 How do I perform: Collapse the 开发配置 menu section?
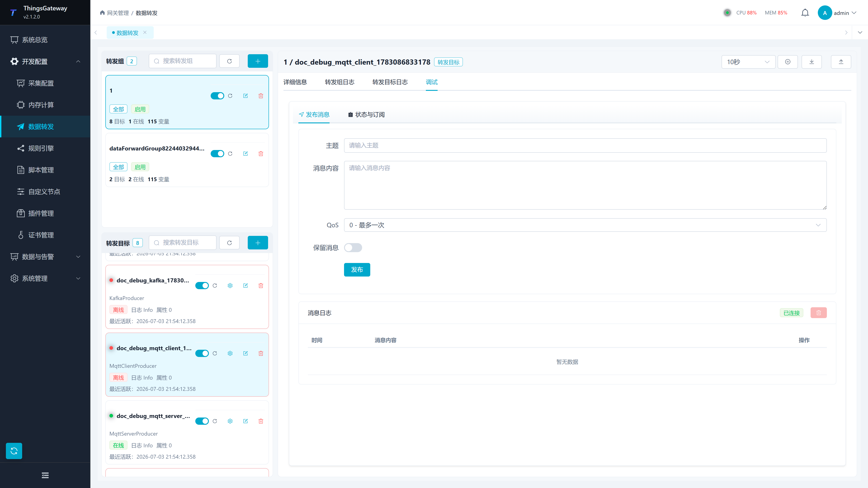click(45, 61)
